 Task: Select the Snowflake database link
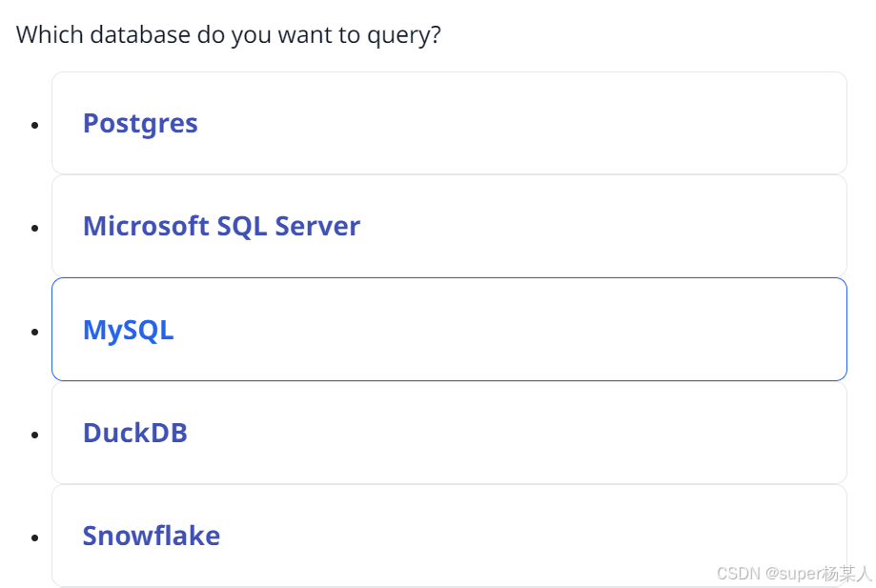pos(151,536)
